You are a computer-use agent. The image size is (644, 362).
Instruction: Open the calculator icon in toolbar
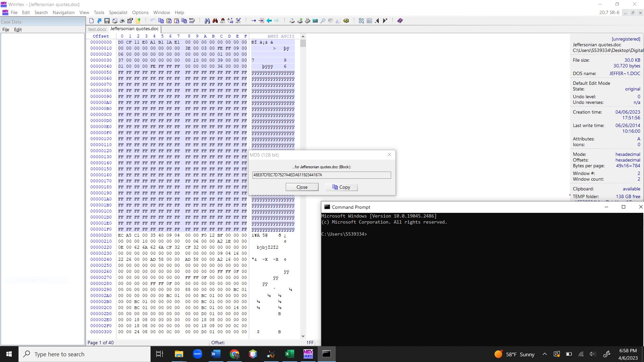315,21
